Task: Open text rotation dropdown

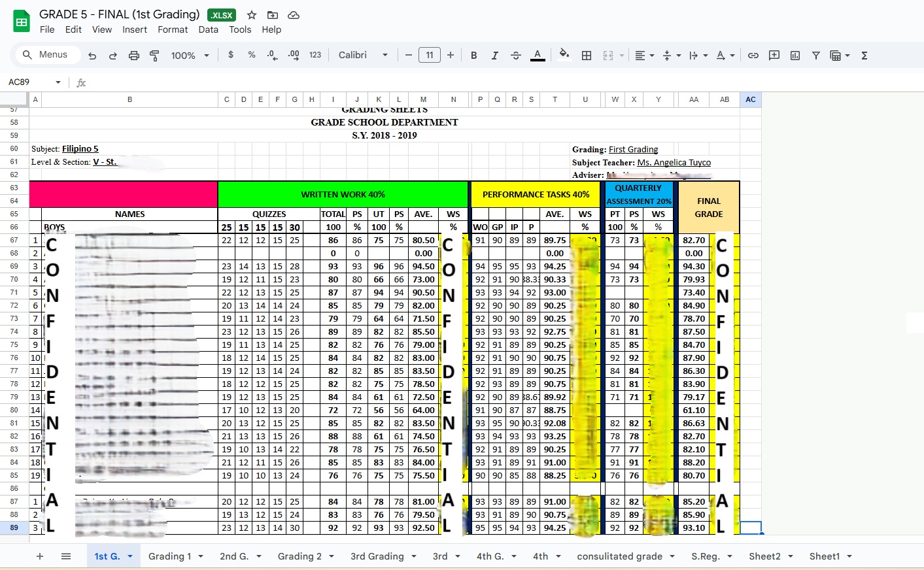Action: [x=725, y=56]
